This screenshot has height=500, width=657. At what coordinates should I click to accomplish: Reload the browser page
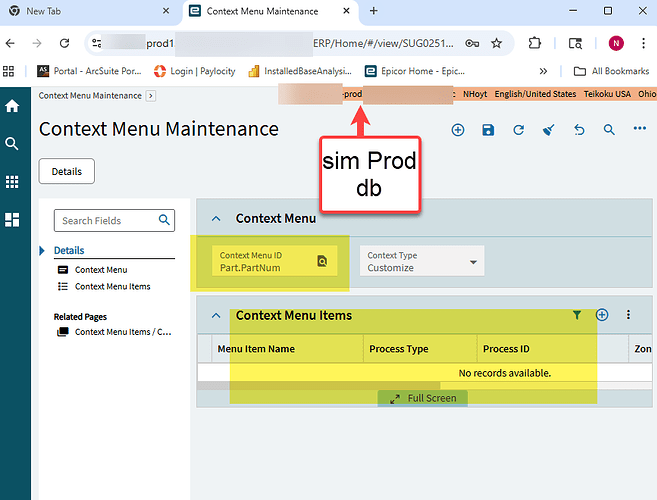[64, 43]
